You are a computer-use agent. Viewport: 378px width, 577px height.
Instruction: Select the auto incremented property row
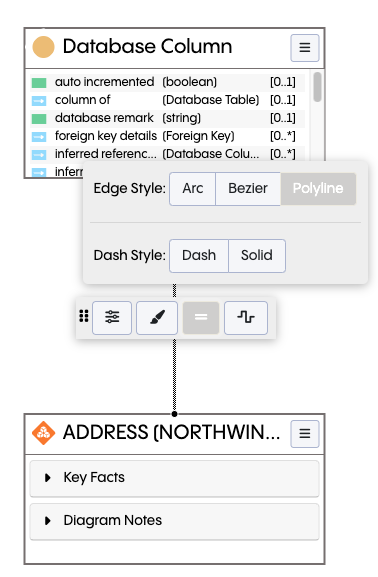167,82
